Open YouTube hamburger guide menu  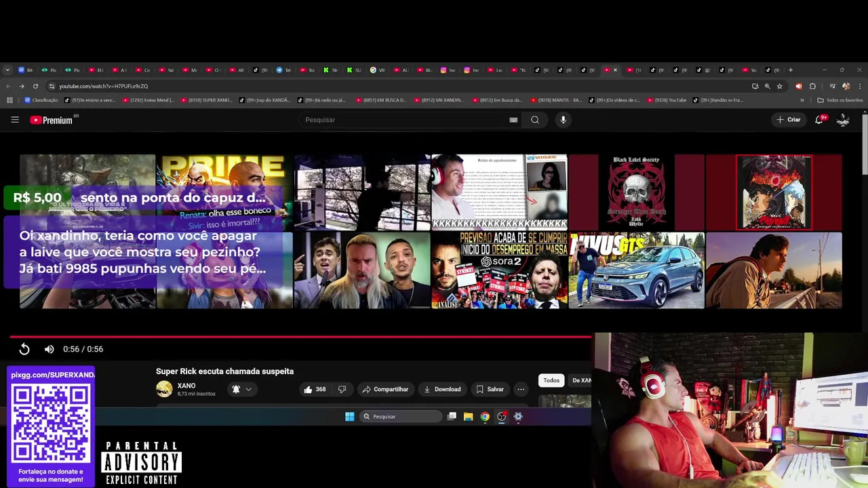(15, 119)
